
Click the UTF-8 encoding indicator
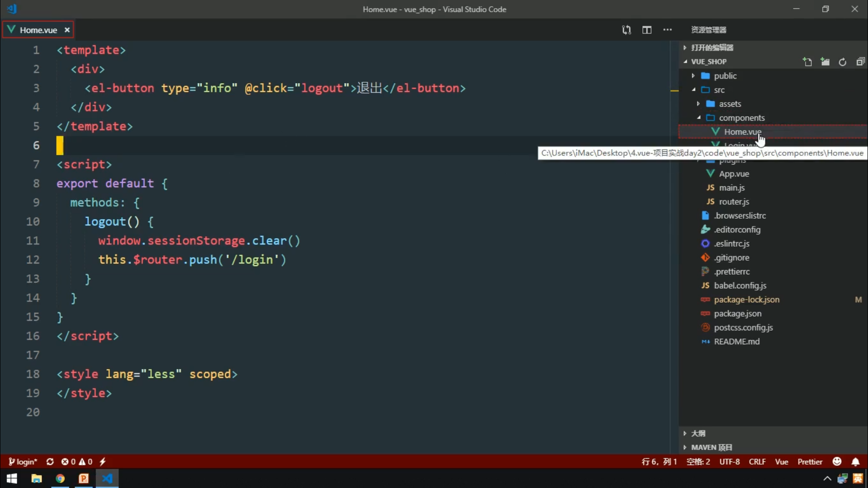[x=730, y=461]
